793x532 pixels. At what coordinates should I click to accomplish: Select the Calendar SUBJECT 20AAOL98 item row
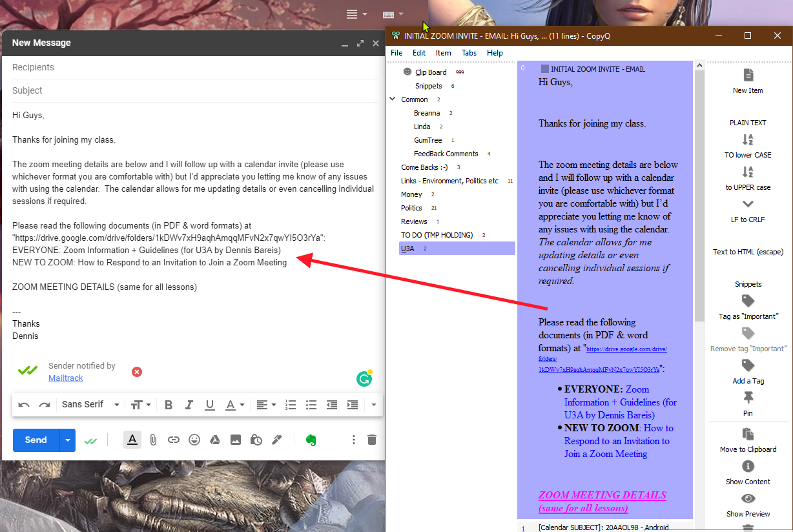tap(604, 527)
